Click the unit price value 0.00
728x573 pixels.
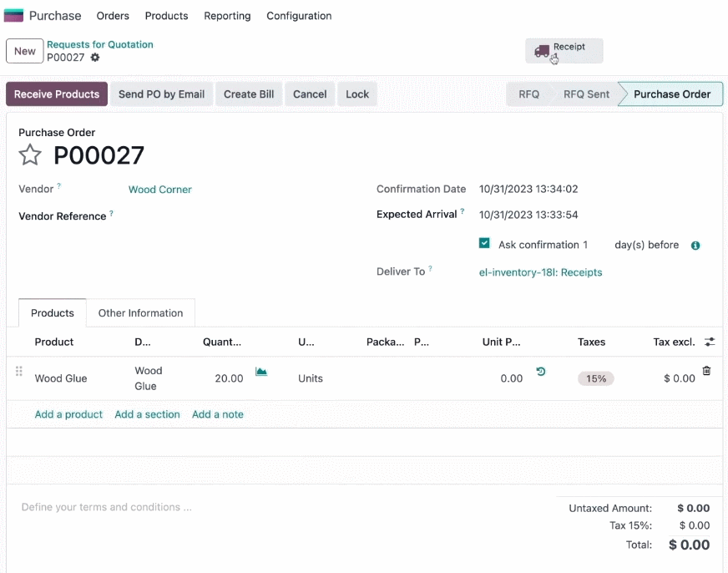point(511,378)
